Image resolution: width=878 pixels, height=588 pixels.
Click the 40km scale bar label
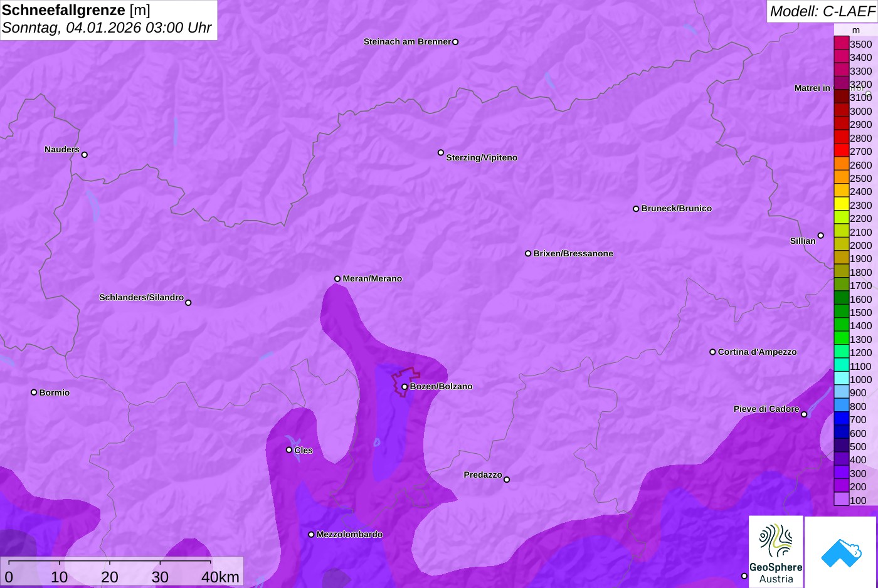coord(220,577)
